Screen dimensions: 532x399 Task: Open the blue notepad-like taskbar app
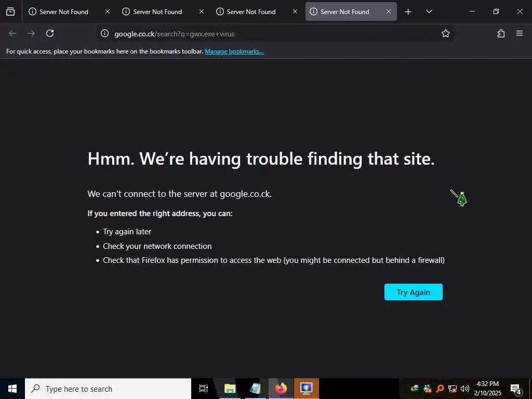tap(255, 389)
